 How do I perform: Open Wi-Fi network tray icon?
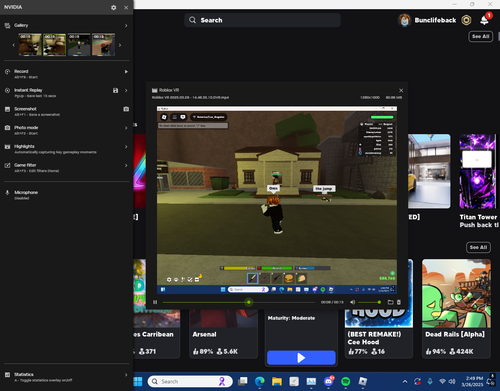(442, 381)
